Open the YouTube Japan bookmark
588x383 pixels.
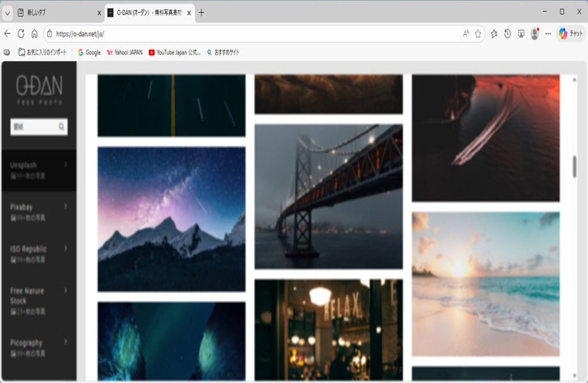click(175, 52)
